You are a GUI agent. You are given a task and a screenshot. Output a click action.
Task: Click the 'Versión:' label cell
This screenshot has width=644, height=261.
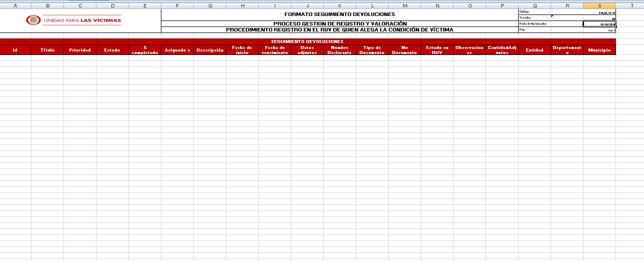(535, 18)
